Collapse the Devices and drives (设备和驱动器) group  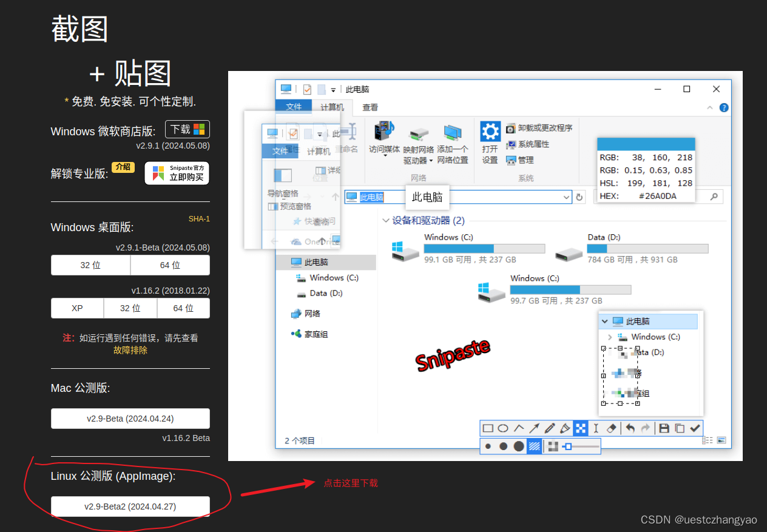386,221
